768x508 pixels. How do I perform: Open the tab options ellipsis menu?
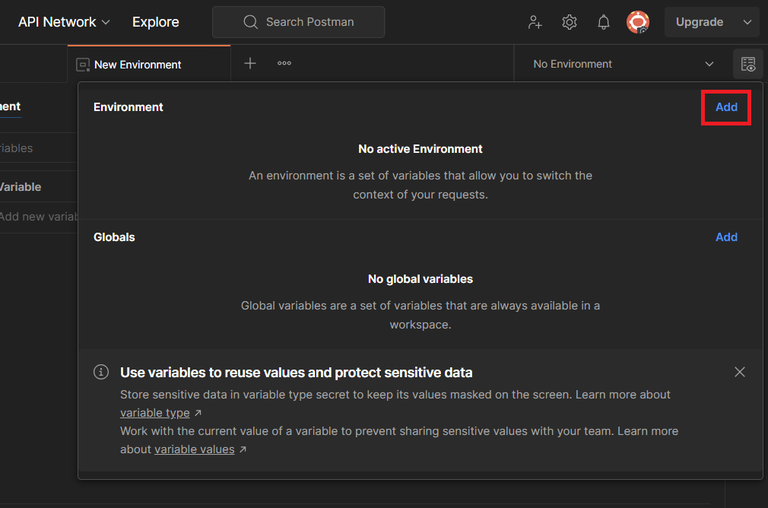click(284, 64)
